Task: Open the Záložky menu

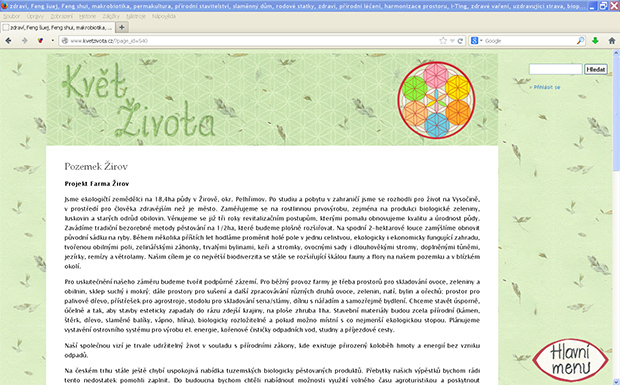Action: coord(111,16)
